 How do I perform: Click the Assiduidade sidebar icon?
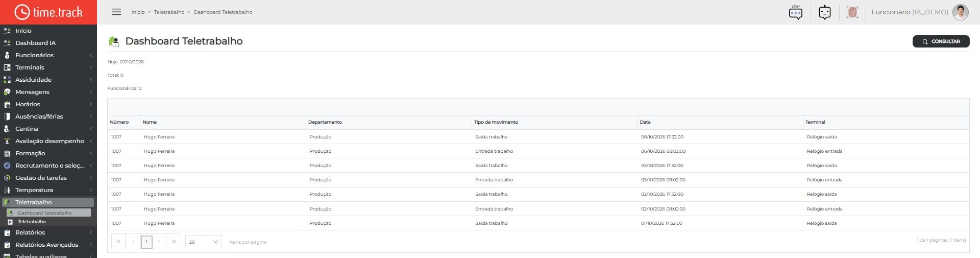pyautogui.click(x=7, y=80)
